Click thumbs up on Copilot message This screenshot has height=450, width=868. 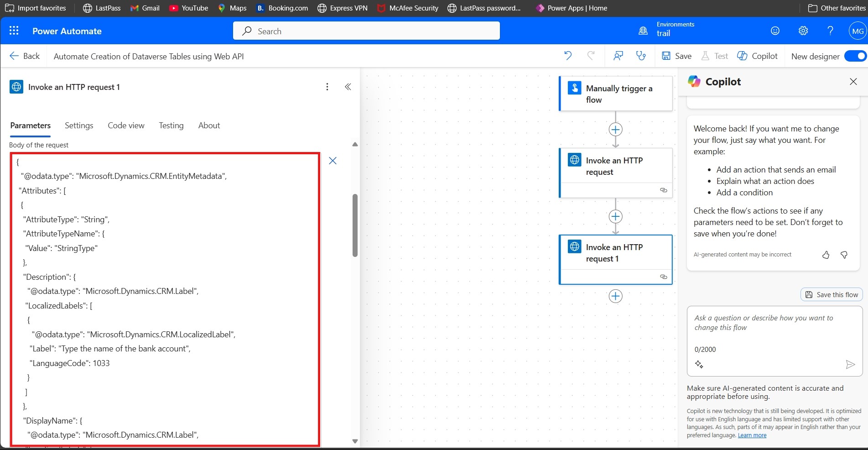coord(826,255)
